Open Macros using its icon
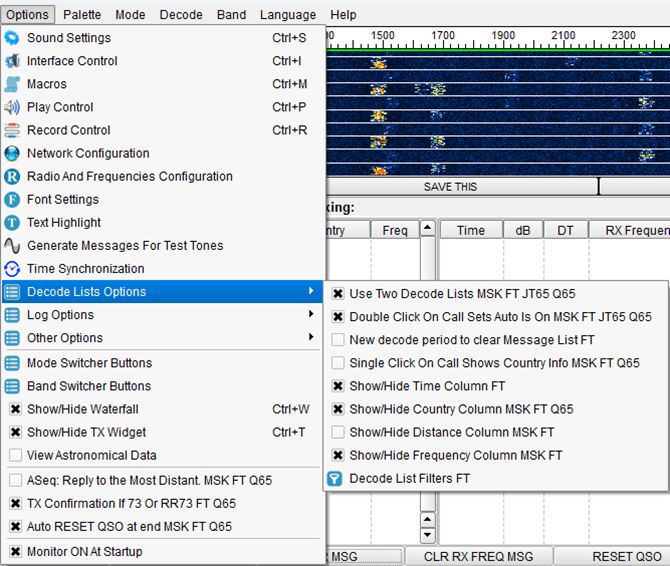 12,84
